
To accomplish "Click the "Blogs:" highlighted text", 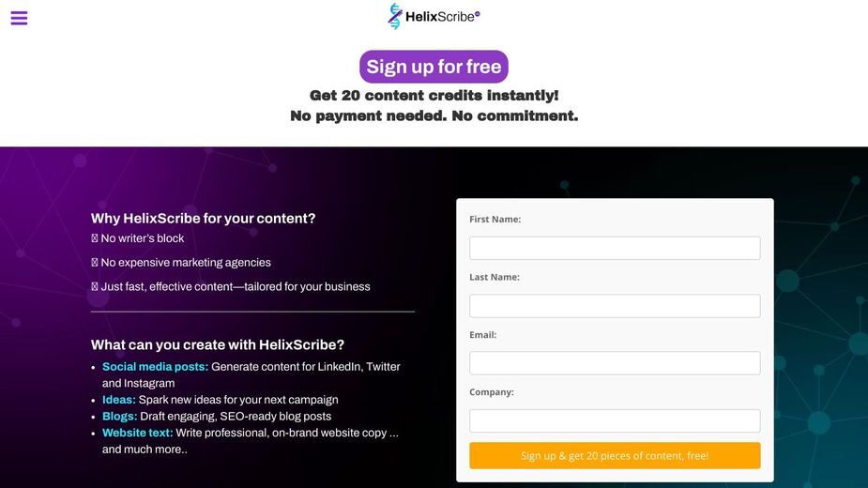I will pos(119,417).
